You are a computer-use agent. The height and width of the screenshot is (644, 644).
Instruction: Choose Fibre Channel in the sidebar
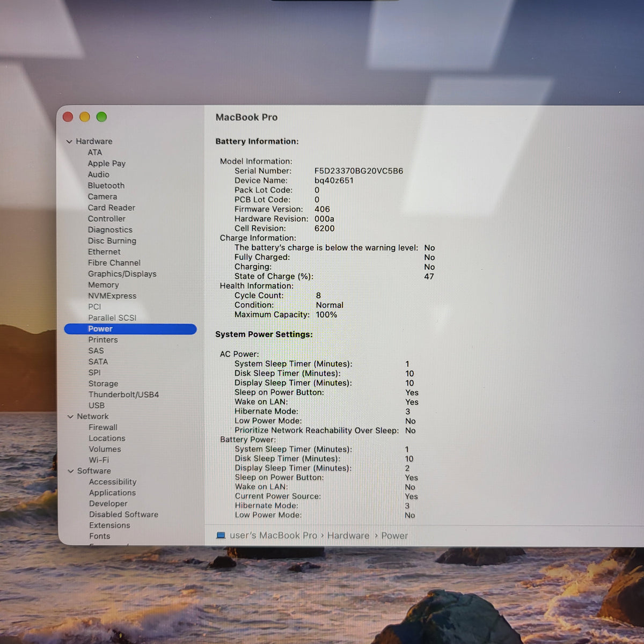click(114, 263)
